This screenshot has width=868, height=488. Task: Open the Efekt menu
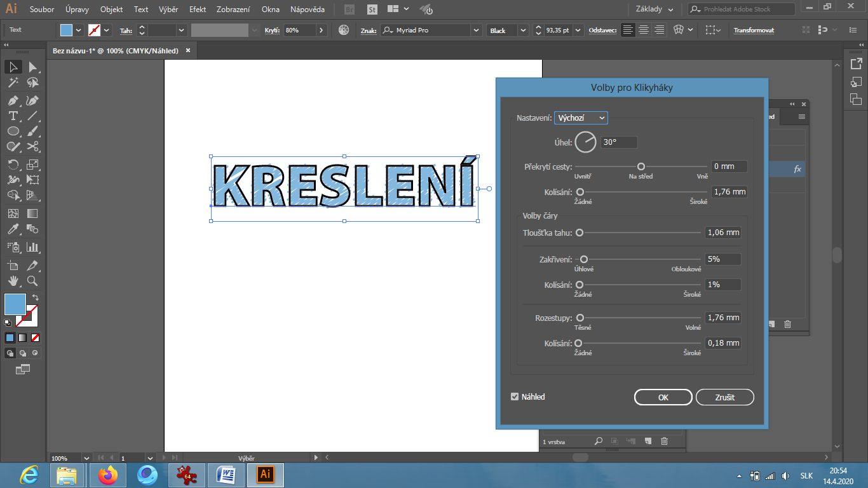point(197,10)
